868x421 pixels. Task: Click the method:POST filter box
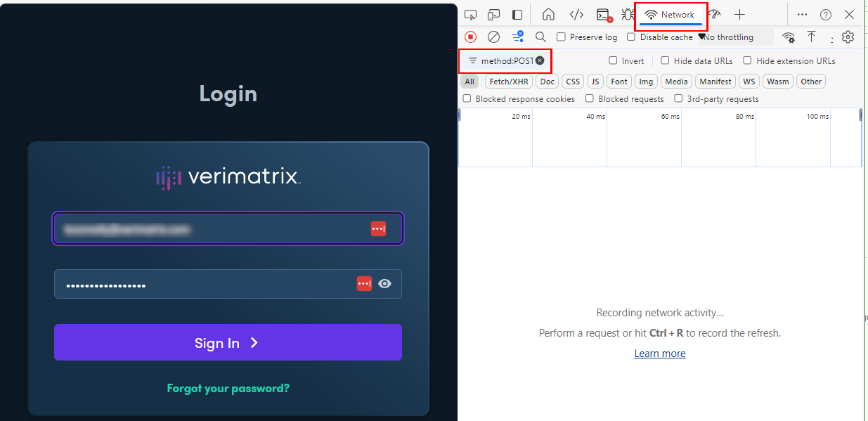click(505, 61)
